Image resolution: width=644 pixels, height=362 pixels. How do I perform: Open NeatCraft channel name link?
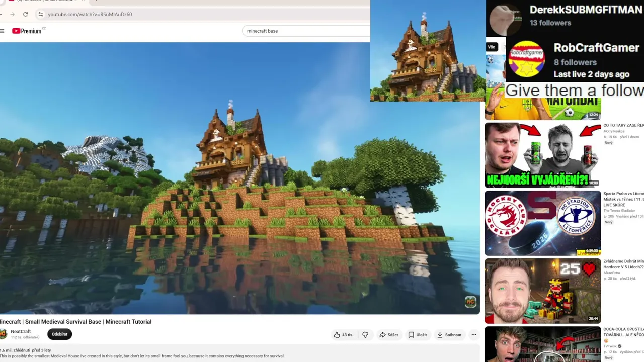[21, 331]
